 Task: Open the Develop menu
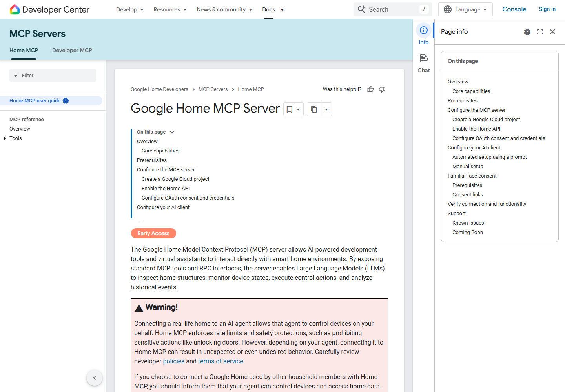130,9
